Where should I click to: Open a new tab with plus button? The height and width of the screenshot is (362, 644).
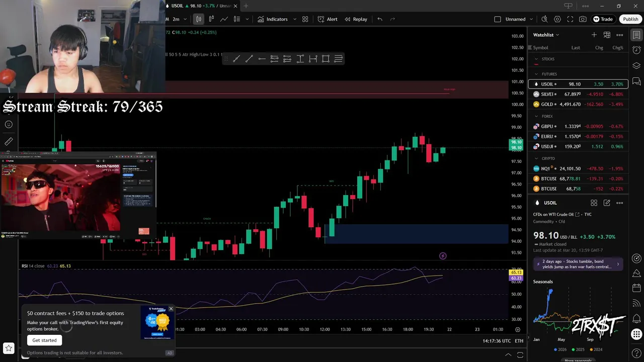246,6
